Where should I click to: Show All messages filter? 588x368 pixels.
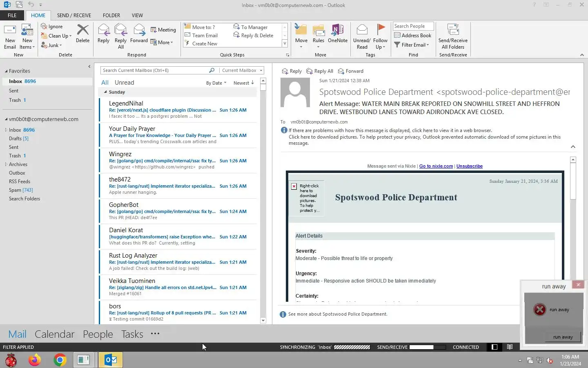[105, 83]
